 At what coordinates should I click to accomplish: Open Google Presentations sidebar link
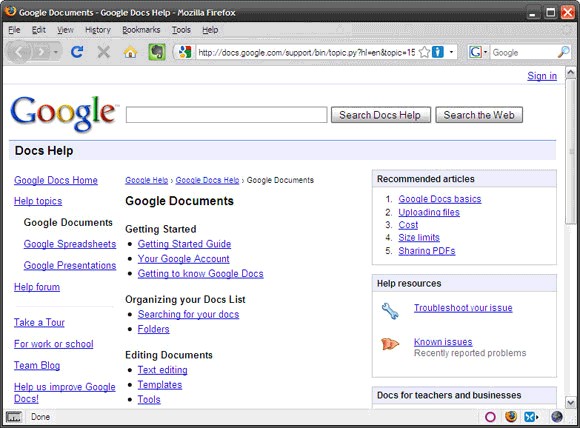pos(70,265)
